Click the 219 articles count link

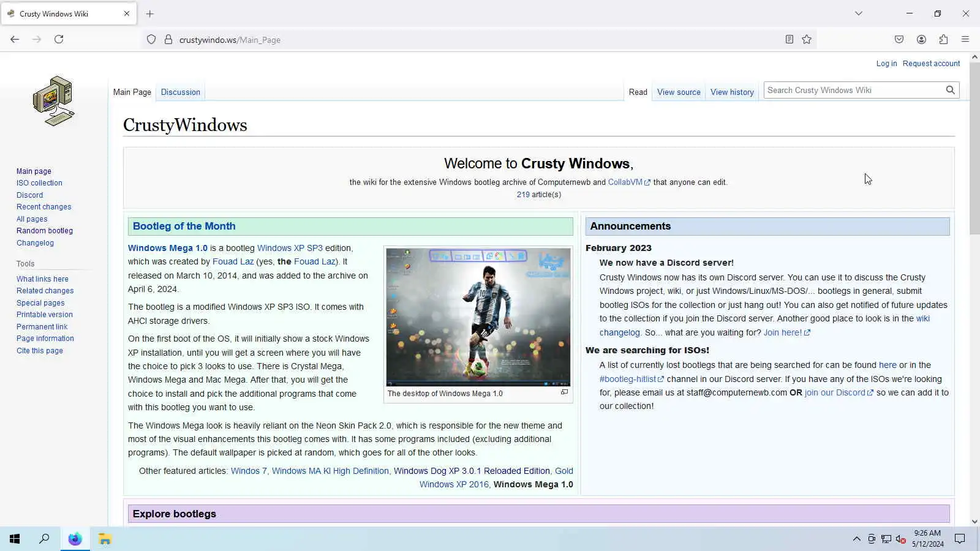(523, 194)
